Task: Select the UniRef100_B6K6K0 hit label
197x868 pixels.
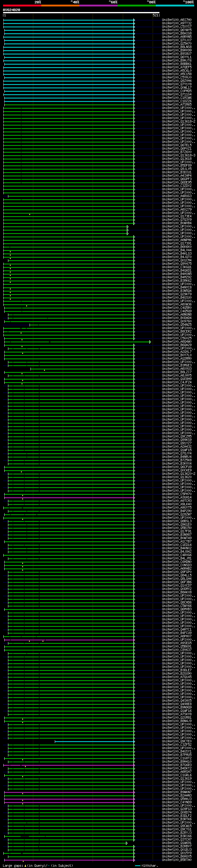Action: coord(177,247)
